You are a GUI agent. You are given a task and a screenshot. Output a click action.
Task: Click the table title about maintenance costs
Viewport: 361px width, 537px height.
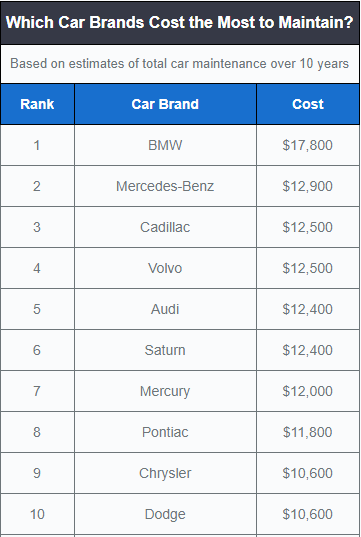point(180,23)
